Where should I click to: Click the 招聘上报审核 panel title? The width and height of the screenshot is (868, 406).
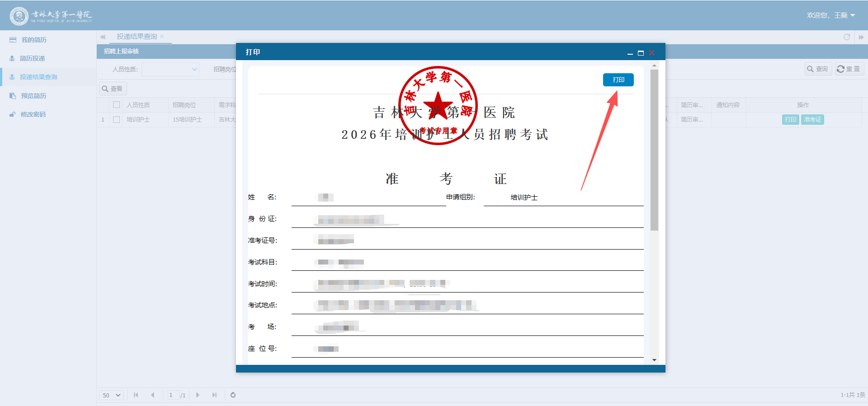(121, 51)
